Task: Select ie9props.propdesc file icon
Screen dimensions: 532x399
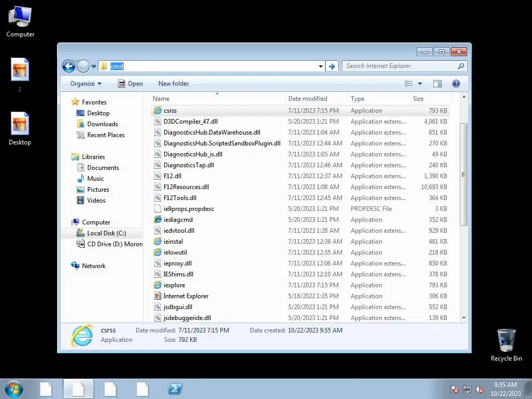Action: pyautogui.click(x=157, y=209)
